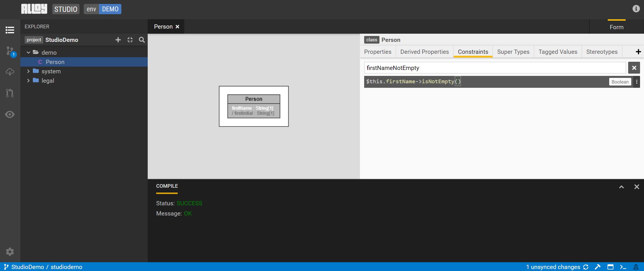Open the Stereotypes tab
Image resolution: width=644 pixels, height=271 pixels.
tap(602, 52)
